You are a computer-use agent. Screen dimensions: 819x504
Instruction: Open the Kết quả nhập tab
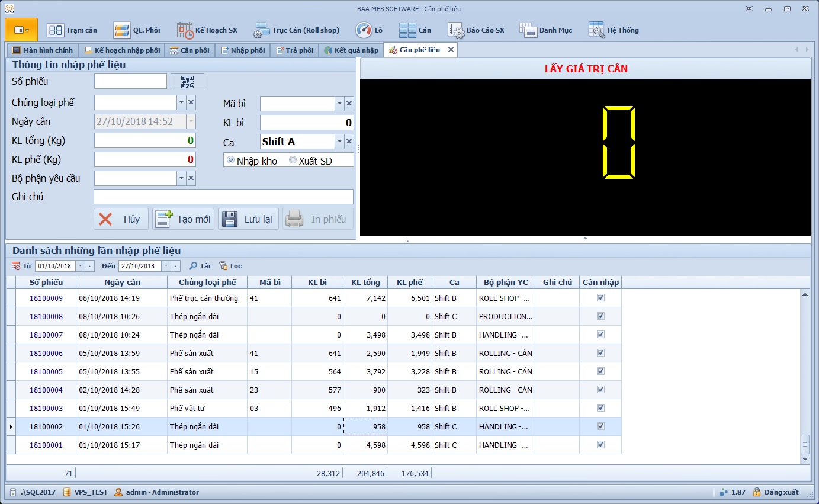pyautogui.click(x=351, y=50)
